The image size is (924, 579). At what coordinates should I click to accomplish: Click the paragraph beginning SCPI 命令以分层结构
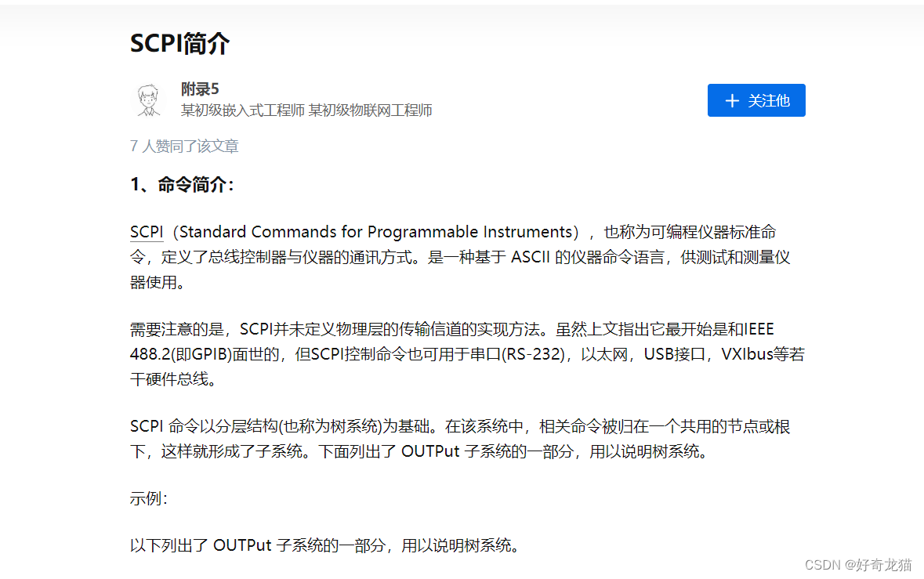(459, 439)
